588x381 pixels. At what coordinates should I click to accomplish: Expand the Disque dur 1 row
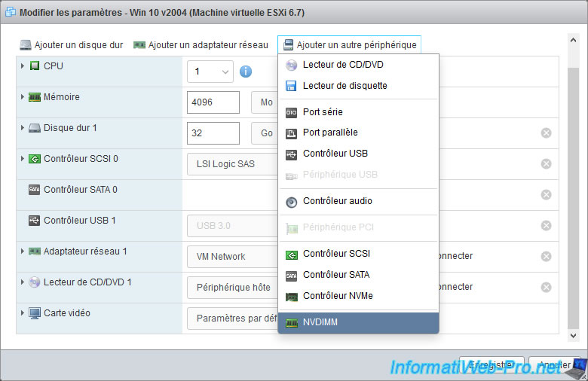(x=23, y=128)
